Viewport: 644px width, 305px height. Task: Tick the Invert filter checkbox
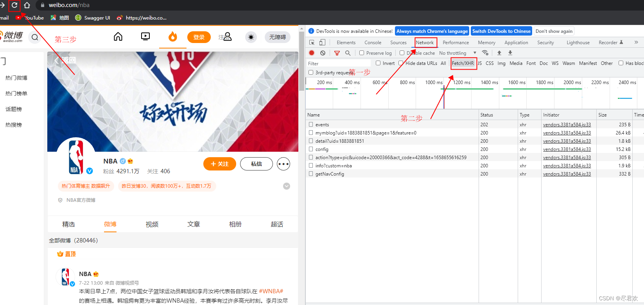click(x=378, y=63)
